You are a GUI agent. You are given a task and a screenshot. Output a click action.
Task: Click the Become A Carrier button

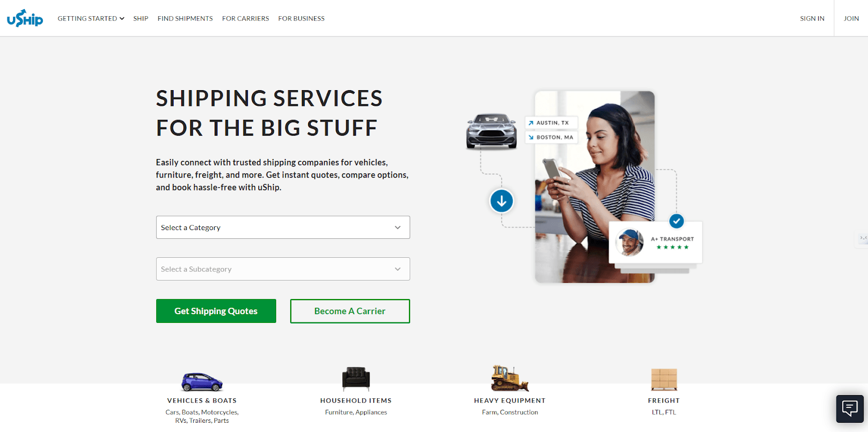350,311
